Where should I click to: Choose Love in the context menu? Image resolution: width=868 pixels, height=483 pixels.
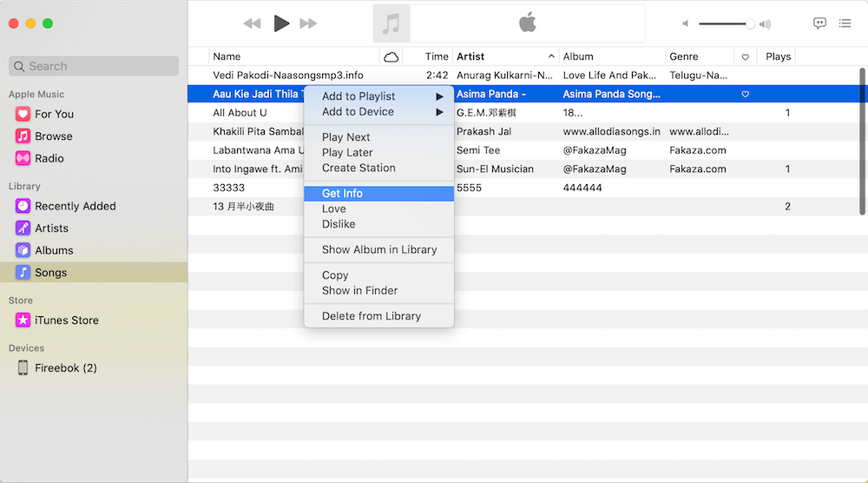pyautogui.click(x=378, y=208)
